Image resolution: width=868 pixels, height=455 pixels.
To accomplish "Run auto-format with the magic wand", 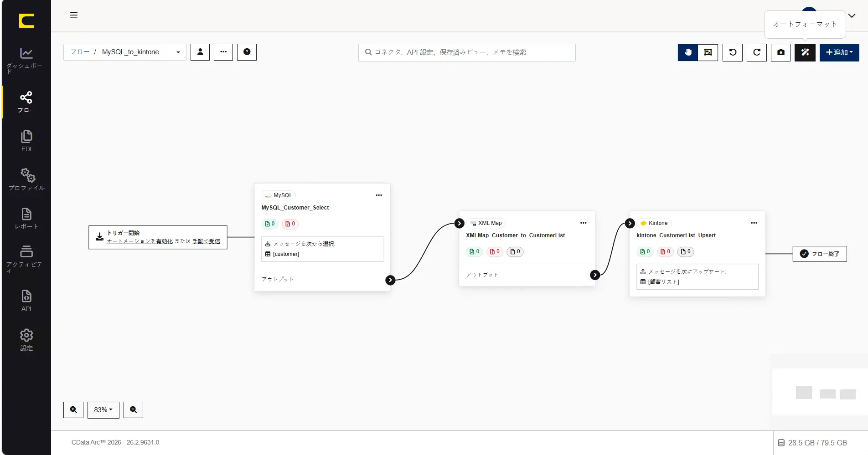I will 805,52.
